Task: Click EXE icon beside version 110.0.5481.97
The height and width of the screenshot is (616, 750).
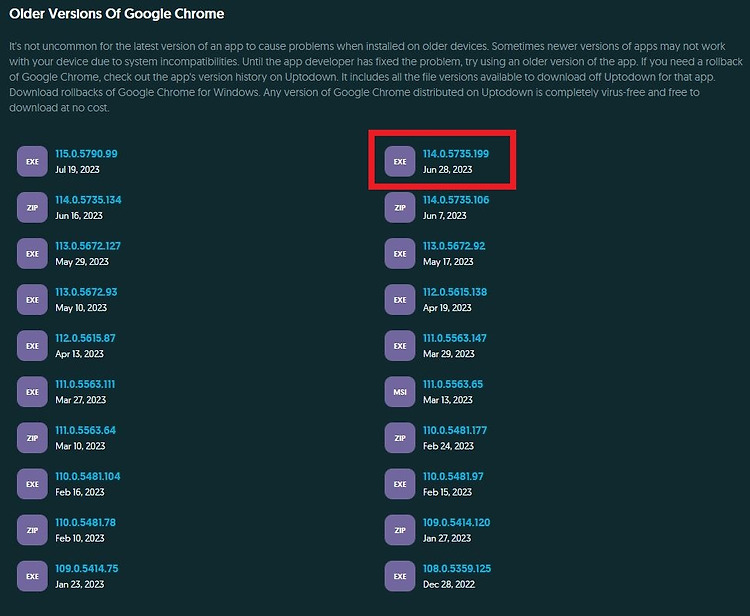Action: click(x=400, y=484)
